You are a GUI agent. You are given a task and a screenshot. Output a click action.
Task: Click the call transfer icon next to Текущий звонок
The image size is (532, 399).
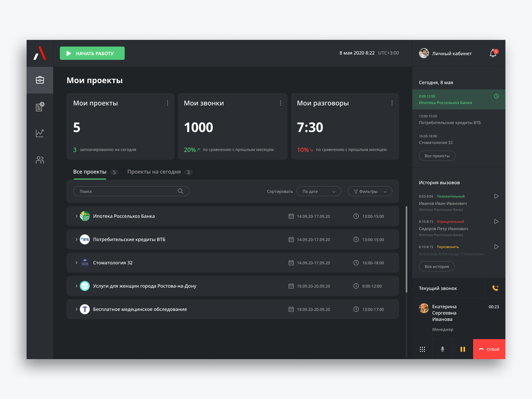[x=495, y=288]
